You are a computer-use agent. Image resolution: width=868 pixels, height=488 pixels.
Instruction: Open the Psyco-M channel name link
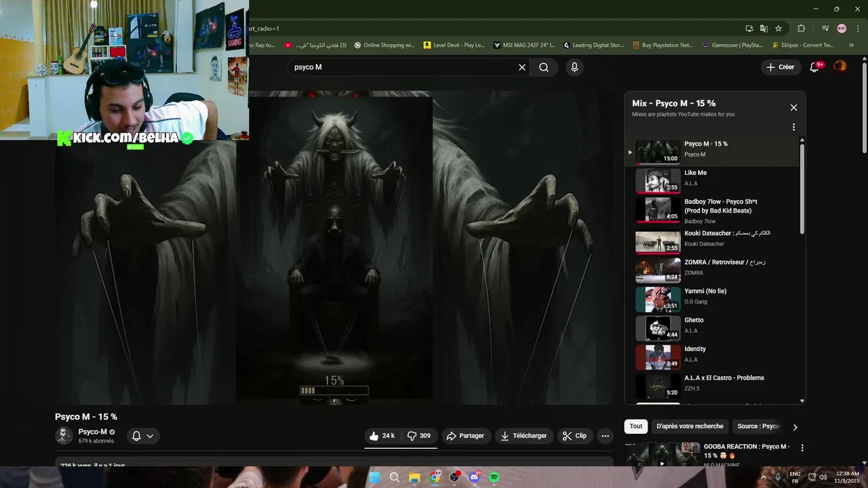(92, 432)
